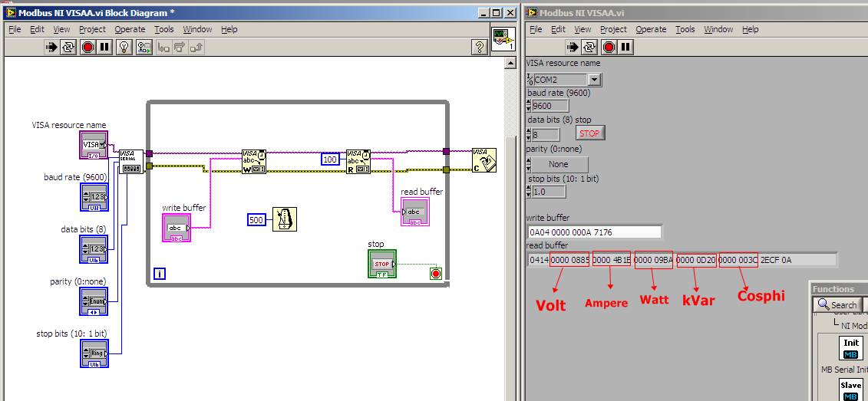
Task: Open File menu in front panel window
Action: point(536,29)
